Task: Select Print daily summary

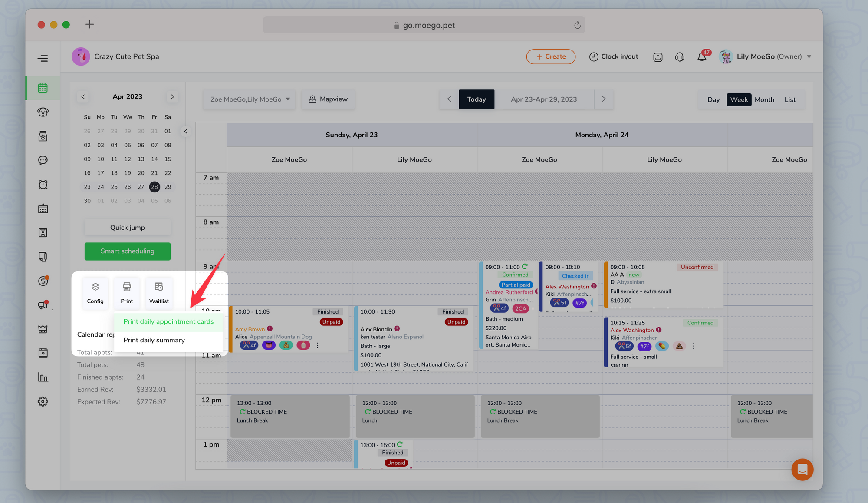Action: point(154,340)
